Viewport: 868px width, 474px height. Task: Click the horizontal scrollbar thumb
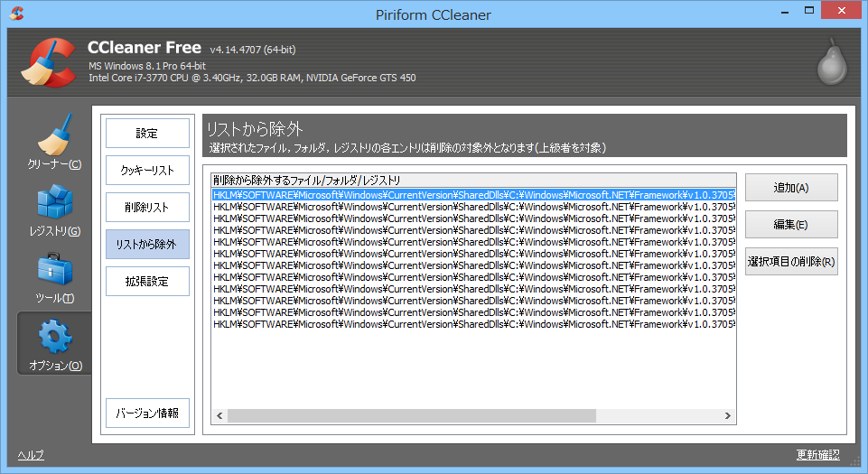(411, 416)
